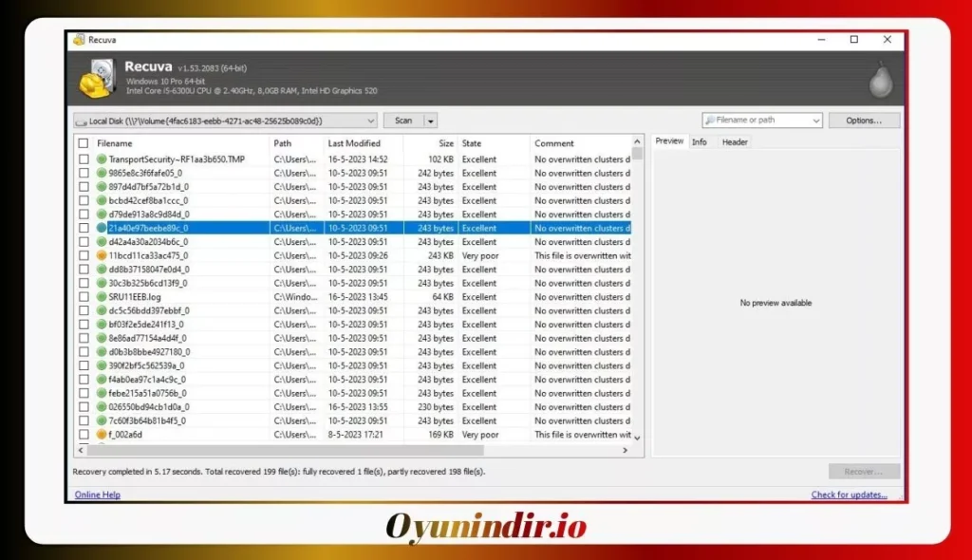Click green status dot for bcbd42cef8ba1ccc_0
This screenshot has height=560, width=972.
coord(102,201)
